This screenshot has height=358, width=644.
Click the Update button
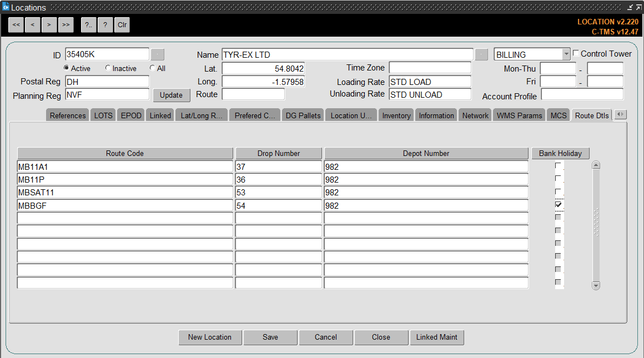tap(171, 95)
